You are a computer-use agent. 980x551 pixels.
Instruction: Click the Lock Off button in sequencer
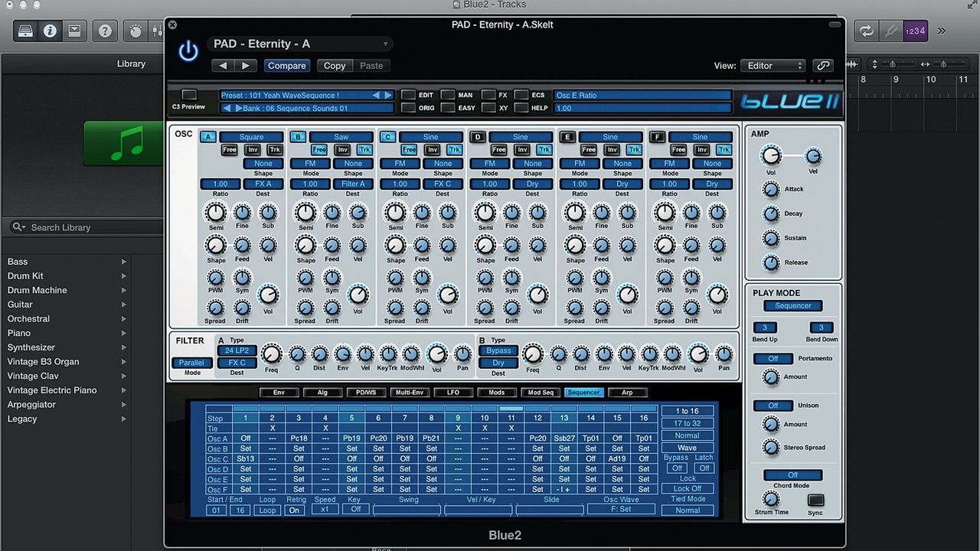point(687,488)
